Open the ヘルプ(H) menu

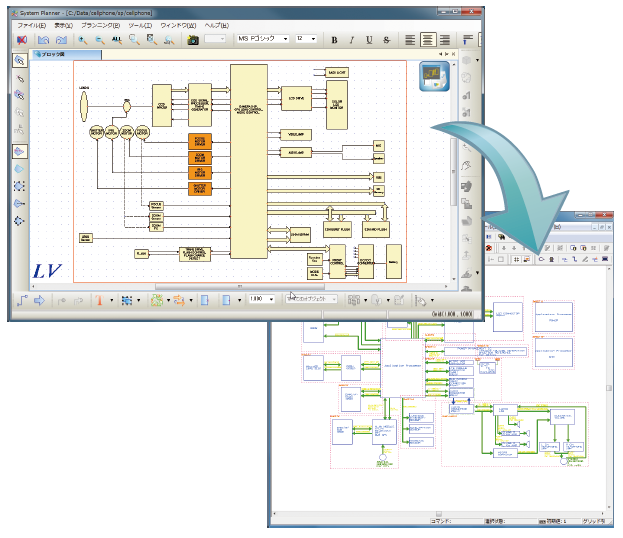(217, 25)
